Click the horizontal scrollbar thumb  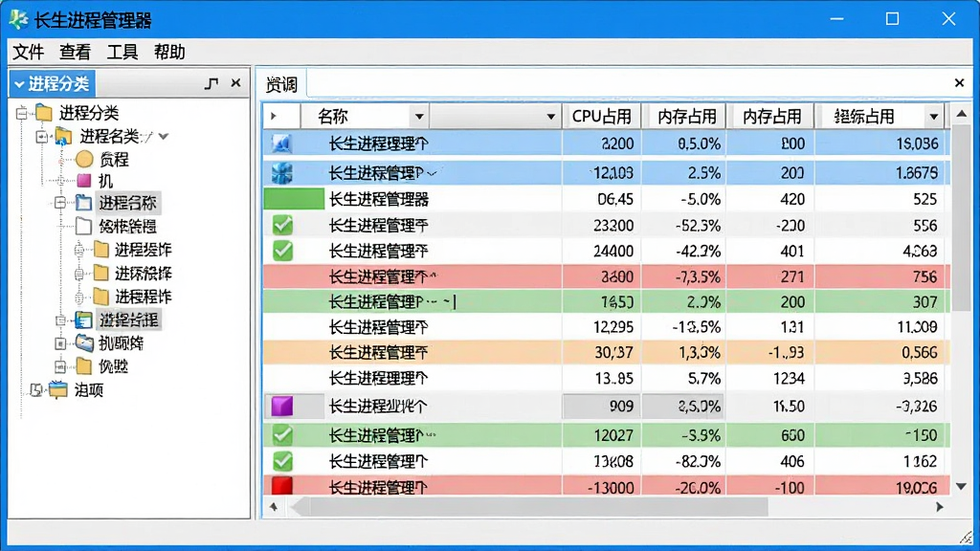529,507
